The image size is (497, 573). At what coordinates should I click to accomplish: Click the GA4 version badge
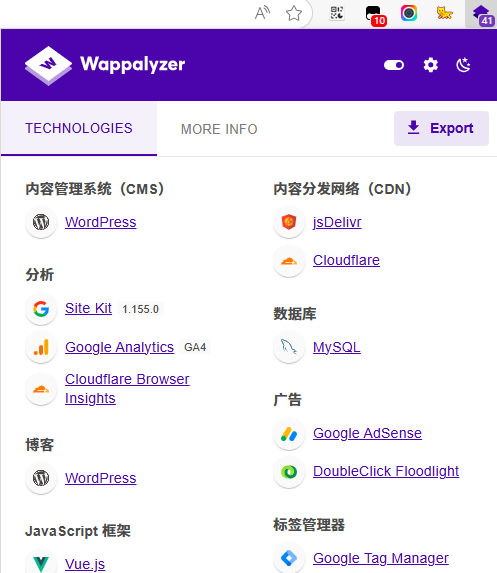(195, 347)
